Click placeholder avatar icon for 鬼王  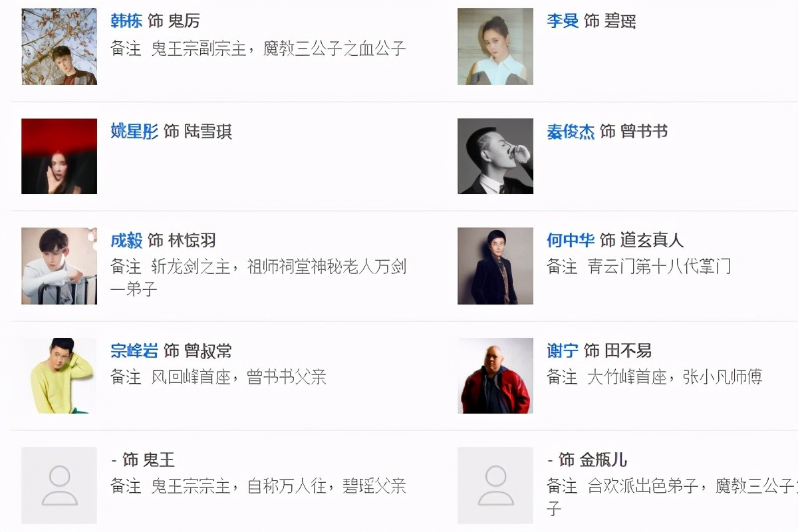pos(59,485)
